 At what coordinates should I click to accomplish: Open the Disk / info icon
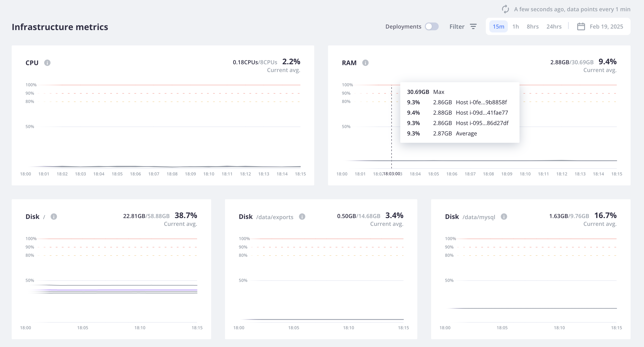click(x=54, y=216)
